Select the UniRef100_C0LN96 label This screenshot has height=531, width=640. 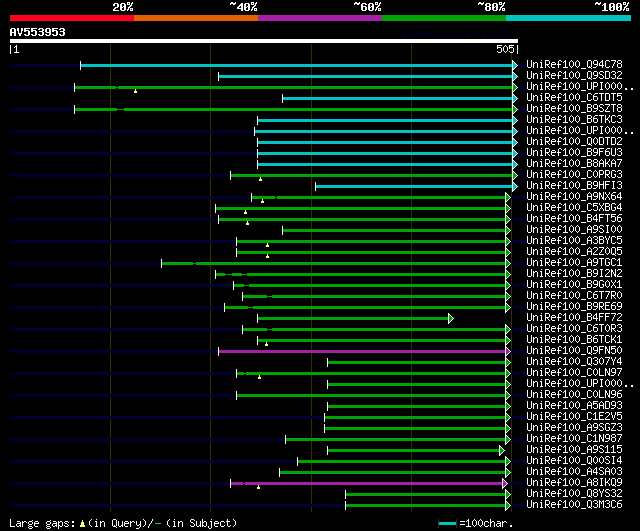click(574, 395)
